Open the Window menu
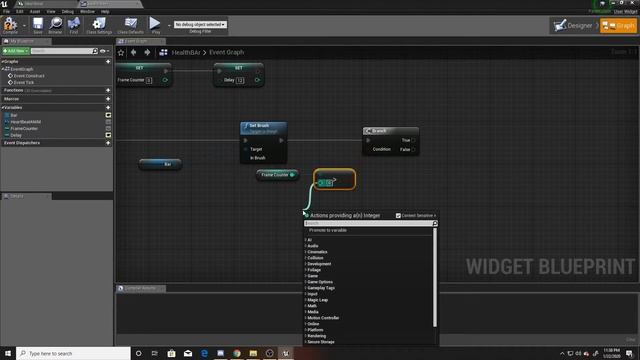Image resolution: width=640 pixels, height=360 pixels. 87,11
